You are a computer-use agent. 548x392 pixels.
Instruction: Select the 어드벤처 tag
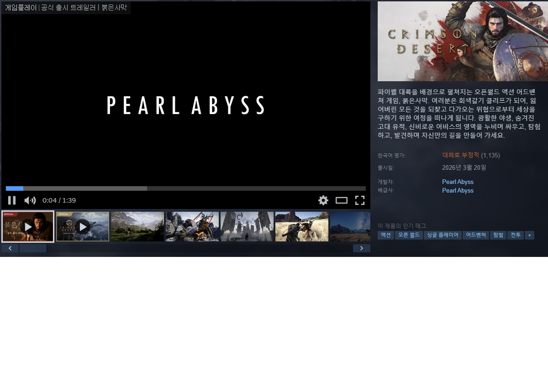476,235
